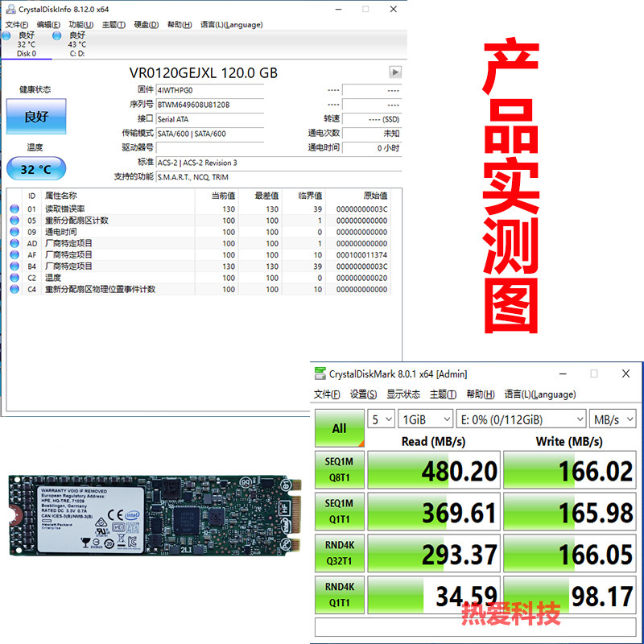The width and height of the screenshot is (644, 644).
Task: Click status dot for attribute AD
Action: (14, 243)
